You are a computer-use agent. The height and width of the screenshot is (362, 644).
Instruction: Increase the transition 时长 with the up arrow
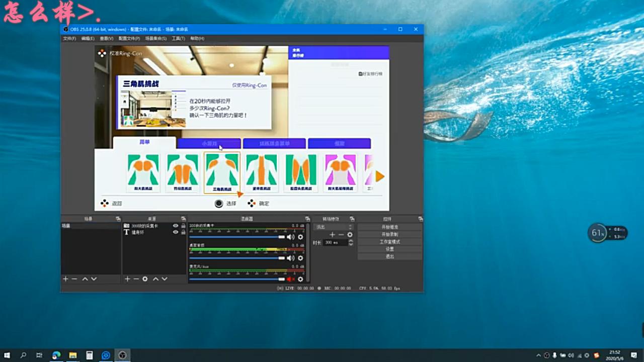(x=351, y=241)
